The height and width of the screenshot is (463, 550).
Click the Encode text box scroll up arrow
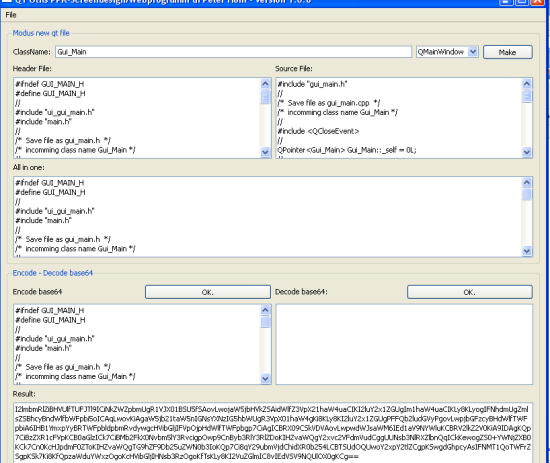[x=265, y=310]
